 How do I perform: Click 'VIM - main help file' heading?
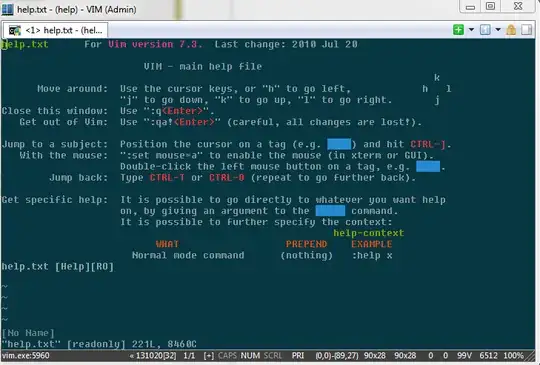coord(203,66)
